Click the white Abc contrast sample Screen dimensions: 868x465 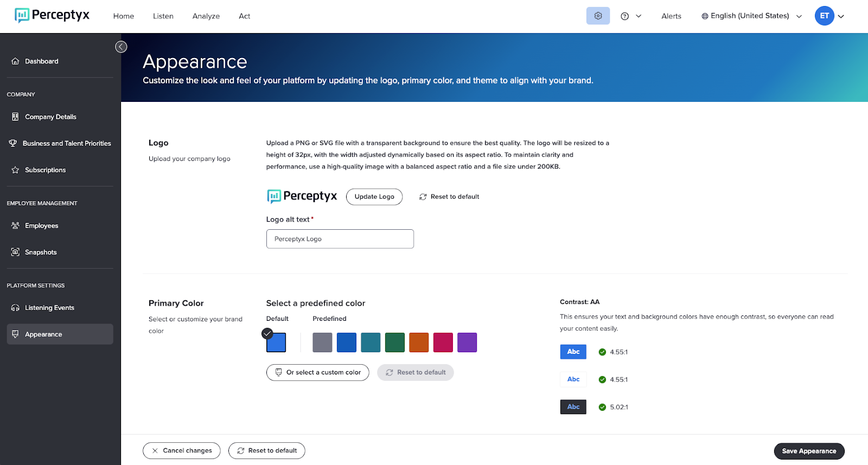[x=573, y=379]
